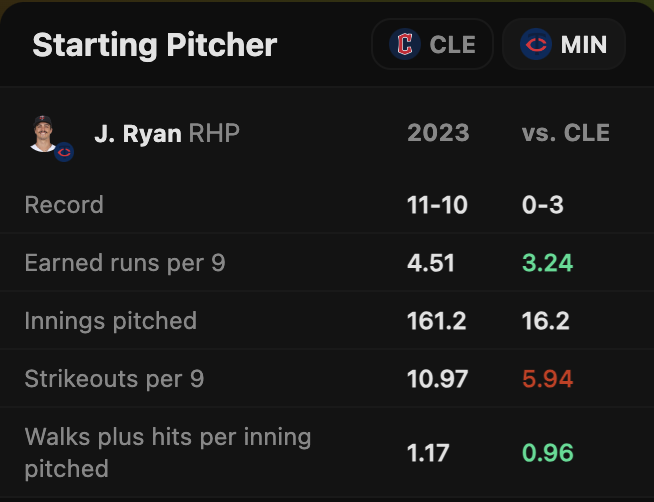Viewport: 654px width, 502px height.
Task: Click the red 5.94 strikeouts value
Action: [545, 379]
